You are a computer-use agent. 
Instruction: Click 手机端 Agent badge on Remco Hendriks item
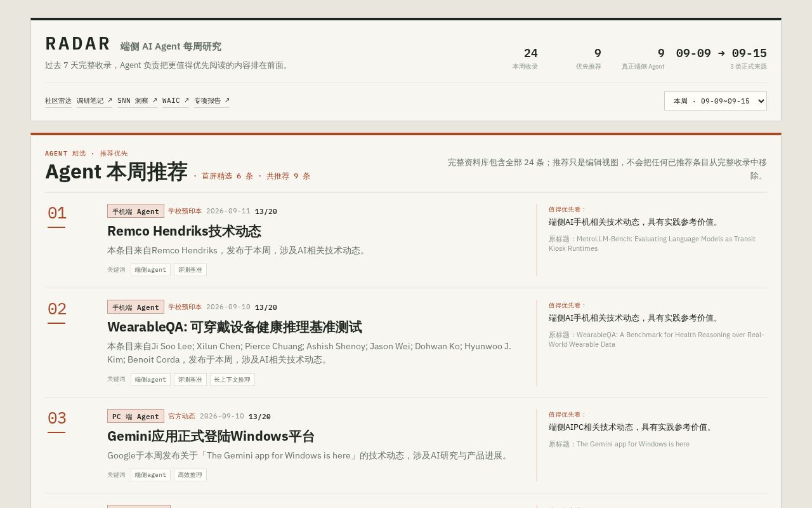(x=136, y=211)
